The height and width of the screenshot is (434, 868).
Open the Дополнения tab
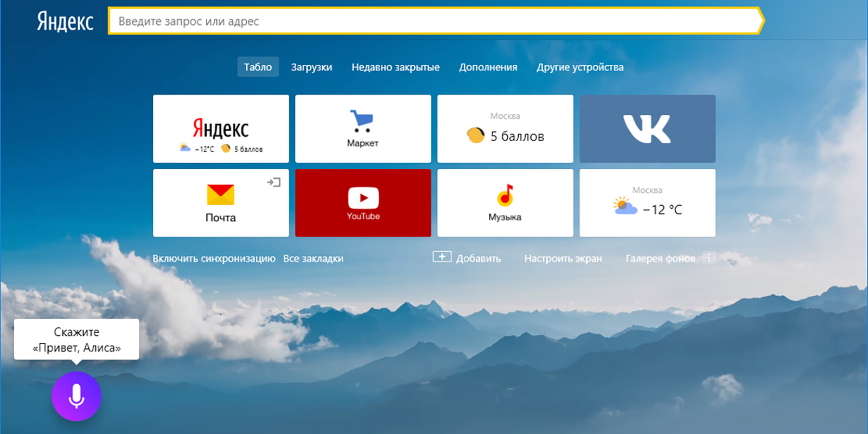(x=488, y=67)
